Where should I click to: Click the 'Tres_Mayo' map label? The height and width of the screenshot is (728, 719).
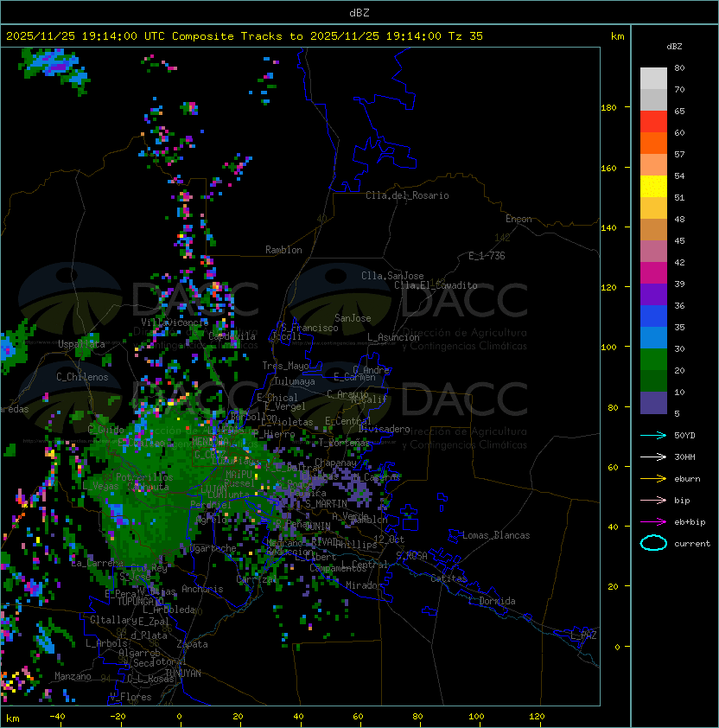pyautogui.click(x=285, y=366)
